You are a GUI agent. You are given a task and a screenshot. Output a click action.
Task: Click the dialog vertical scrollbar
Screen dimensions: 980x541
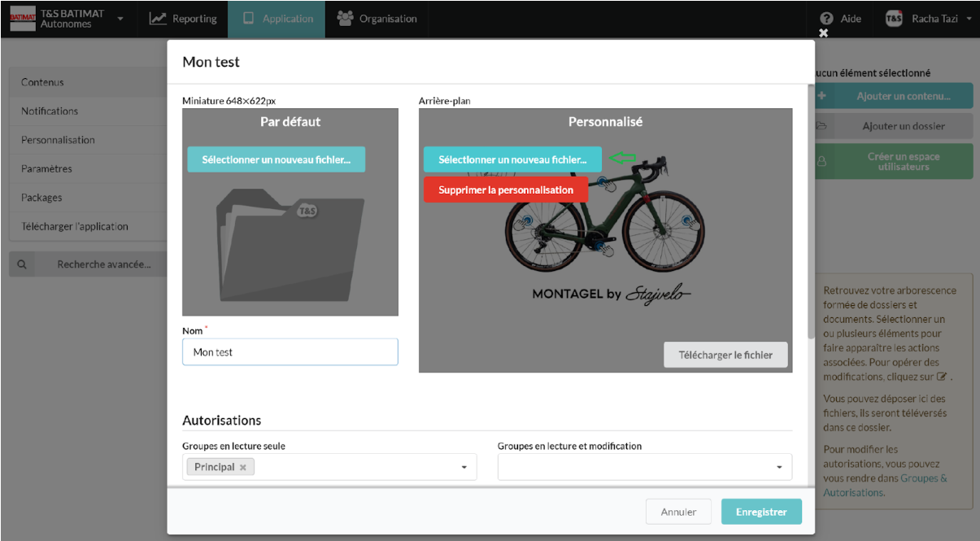pyautogui.click(x=810, y=212)
